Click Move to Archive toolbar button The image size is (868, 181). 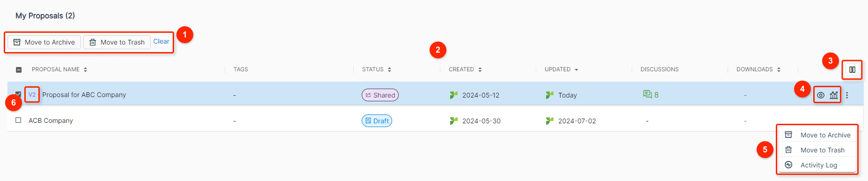44,42
